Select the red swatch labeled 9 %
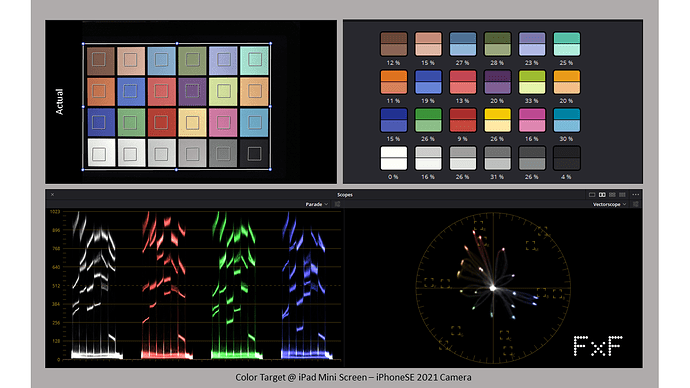Screen dimensions: 690x388 click(x=462, y=120)
